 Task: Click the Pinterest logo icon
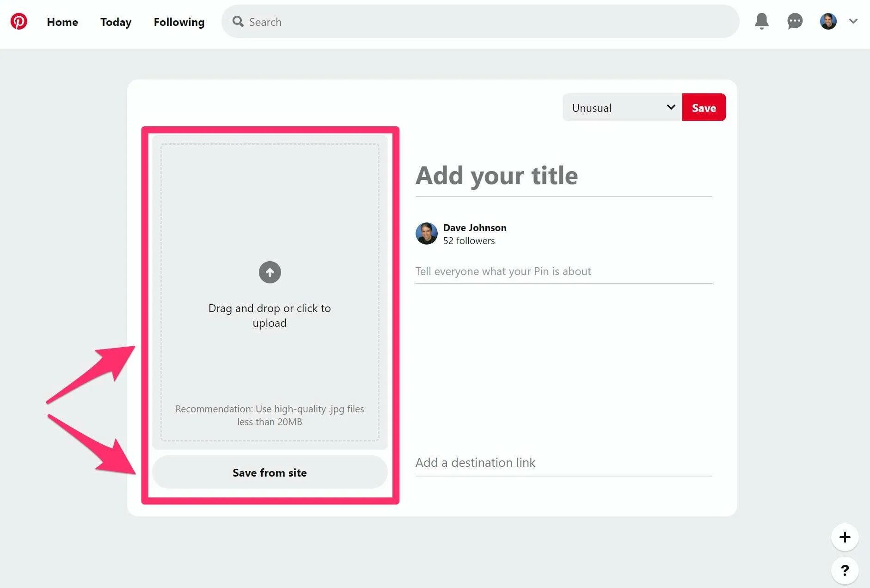pos(19,21)
